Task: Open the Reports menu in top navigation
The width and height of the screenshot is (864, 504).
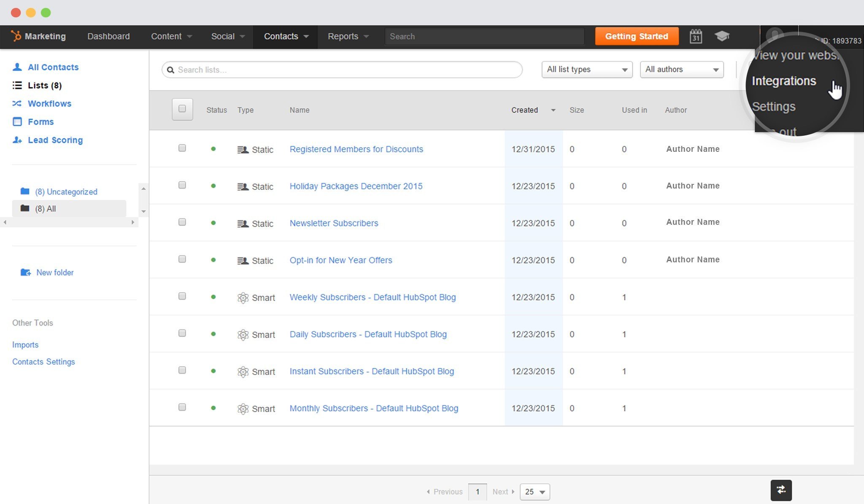Action: tap(347, 37)
